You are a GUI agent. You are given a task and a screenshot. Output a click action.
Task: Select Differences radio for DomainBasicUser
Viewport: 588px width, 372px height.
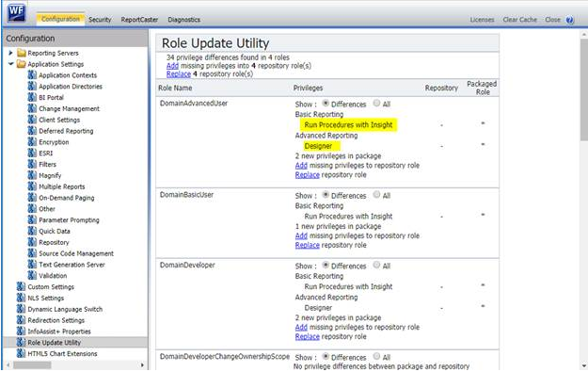click(326, 194)
